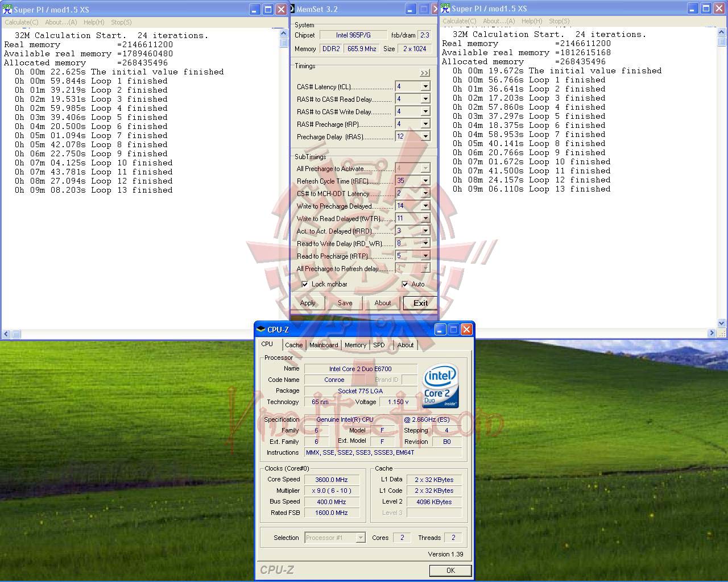Open Calculate(C) menu in right Super PI window
This screenshot has height=582, width=728.
tap(460, 21)
